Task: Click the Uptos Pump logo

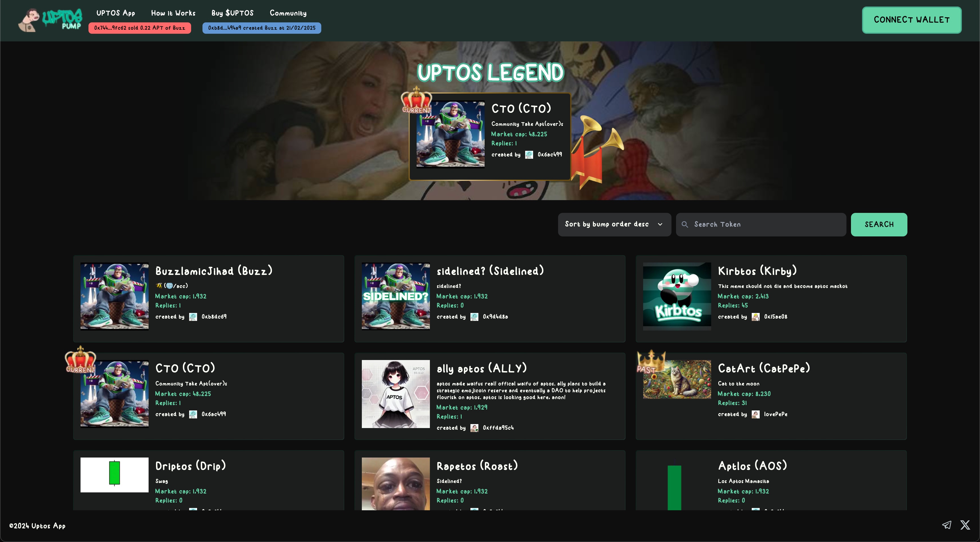Action: 50,20
